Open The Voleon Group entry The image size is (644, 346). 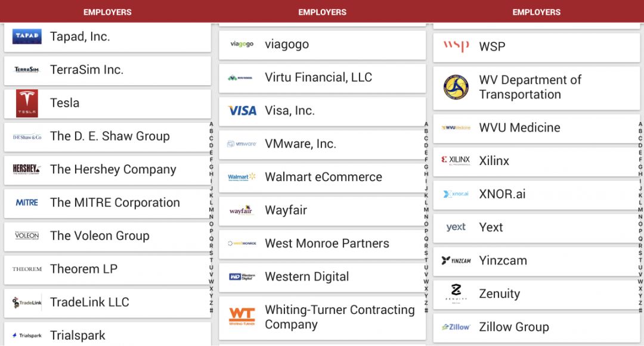coord(100,236)
